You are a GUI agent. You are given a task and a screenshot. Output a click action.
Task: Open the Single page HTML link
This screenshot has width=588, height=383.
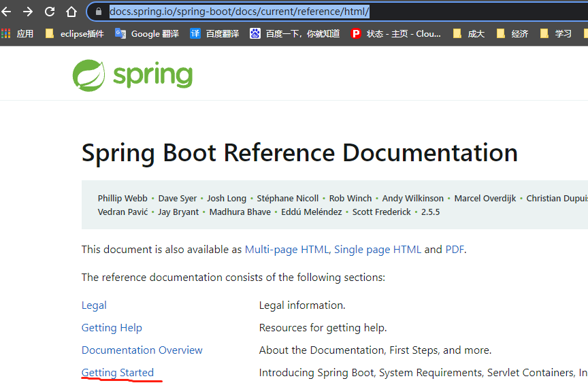(x=378, y=250)
